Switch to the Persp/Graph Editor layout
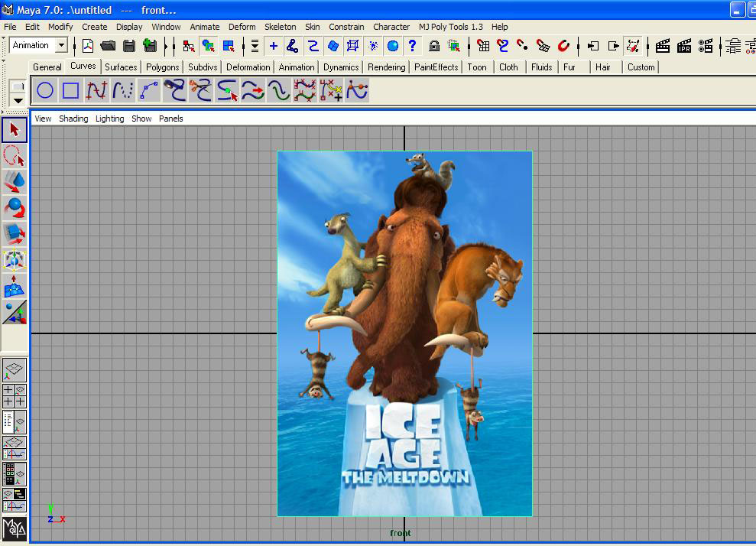The image size is (756, 546). [15, 448]
